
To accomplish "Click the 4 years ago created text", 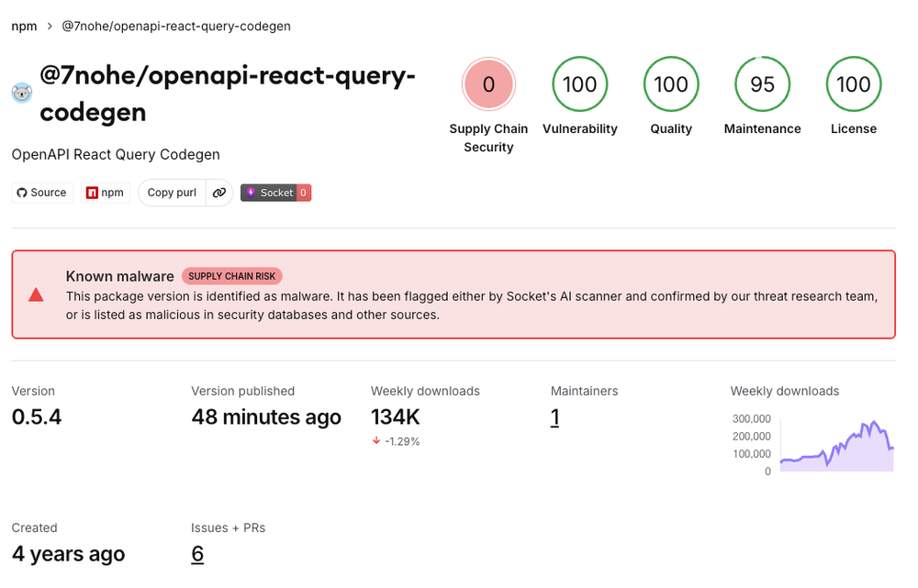I will [x=69, y=554].
